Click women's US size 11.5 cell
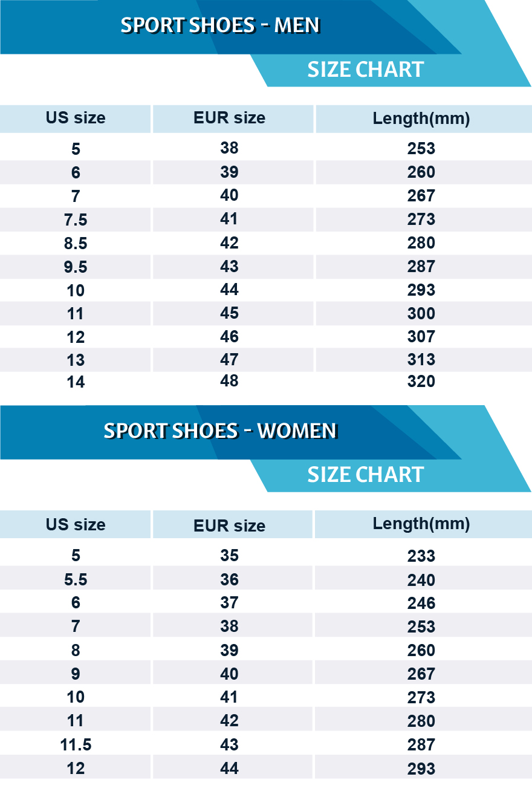 (76, 745)
